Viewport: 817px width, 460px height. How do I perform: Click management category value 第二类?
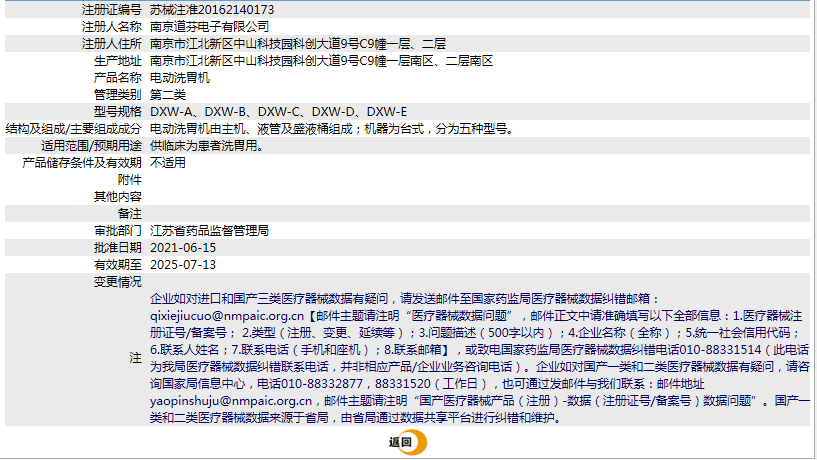pos(168,95)
